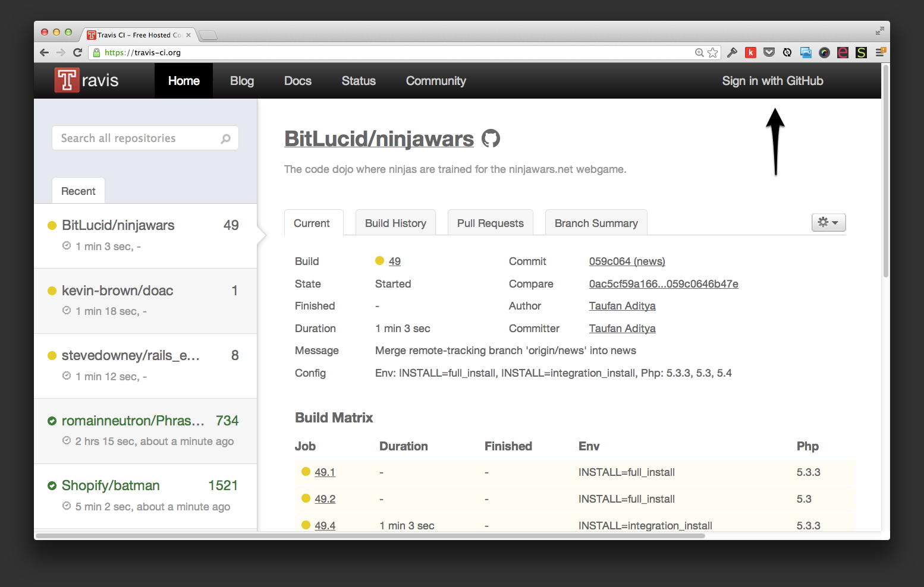Image resolution: width=924 pixels, height=587 pixels.
Task: Click the lock icon in the address bar
Action: click(97, 52)
